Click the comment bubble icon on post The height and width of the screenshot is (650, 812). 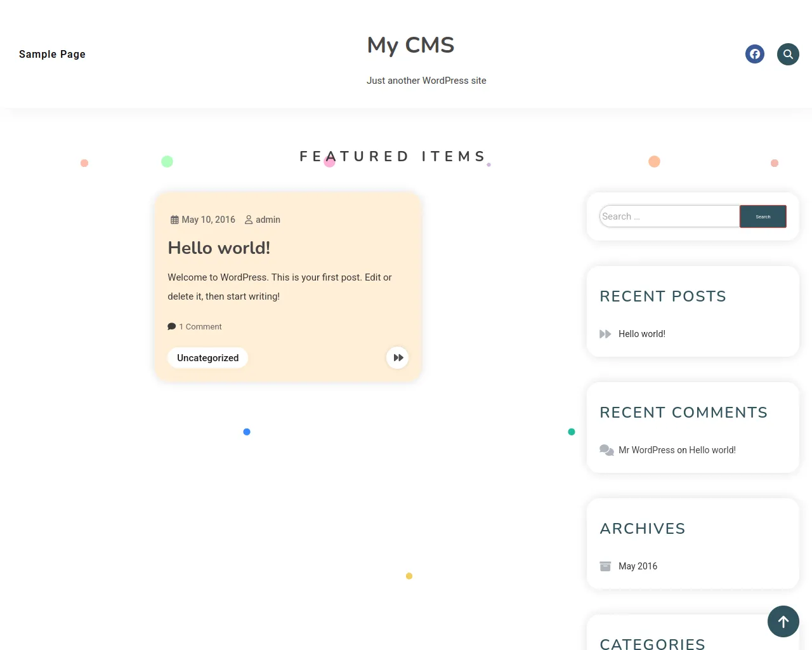coord(171,327)
